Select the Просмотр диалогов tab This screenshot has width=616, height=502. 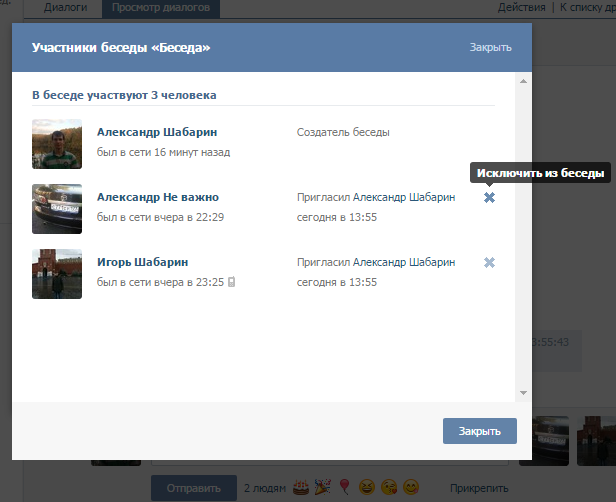coord(160,8)
